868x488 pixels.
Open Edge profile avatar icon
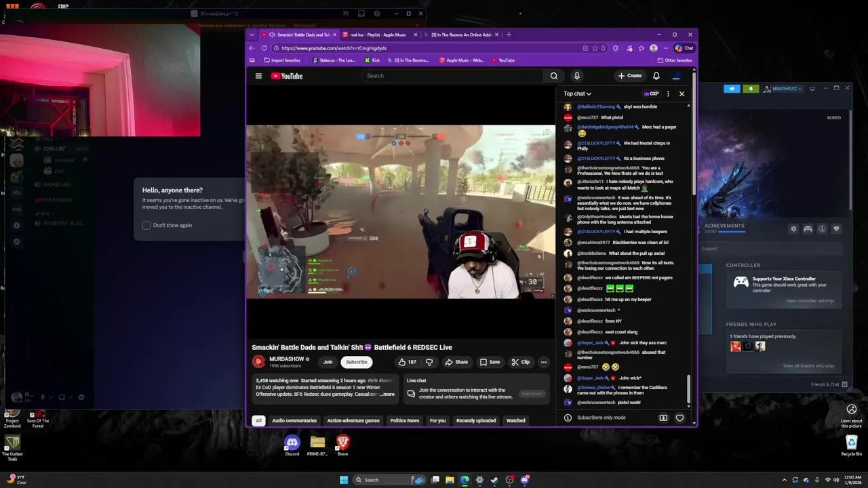coord(653,48)
